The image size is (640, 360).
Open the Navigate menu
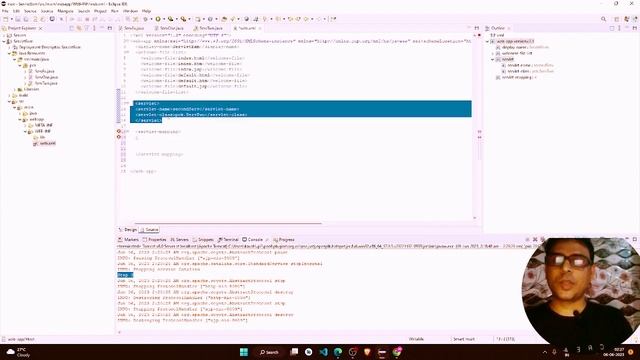(x=65, y=11)
